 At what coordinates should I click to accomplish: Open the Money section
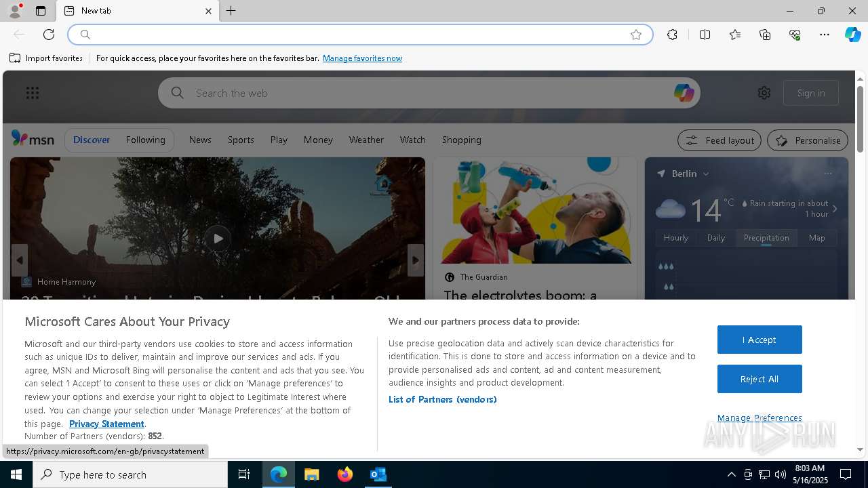(x=318, y=140)
